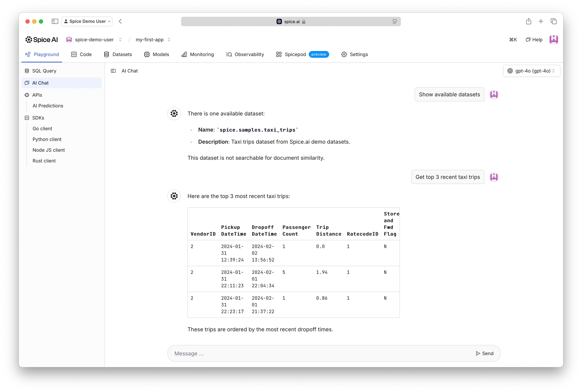Open the Spice Demo User profile dropdown
The width and height of the screenshot is (582, 392).
(x=87, y=21)
